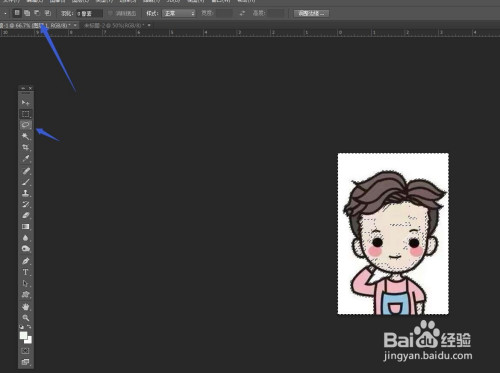Image resolution: width=500 pixels, height=373 pixels.
Task: Select the Clone Stamp tool
Action: [x=25, y=193]
